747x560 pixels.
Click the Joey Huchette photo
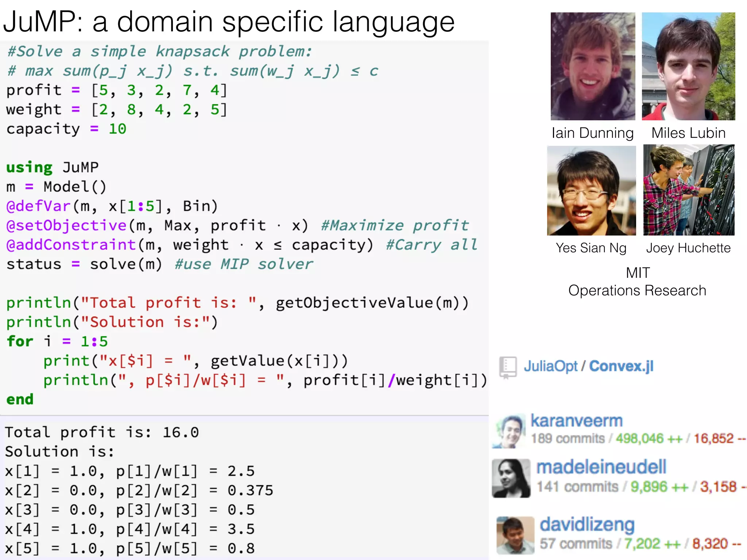(x=689, y=190)
